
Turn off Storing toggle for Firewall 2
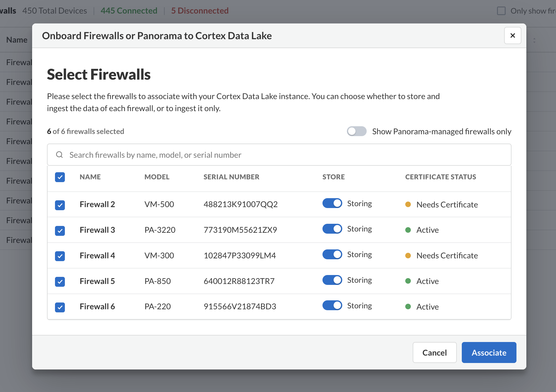tap(332, 203)
